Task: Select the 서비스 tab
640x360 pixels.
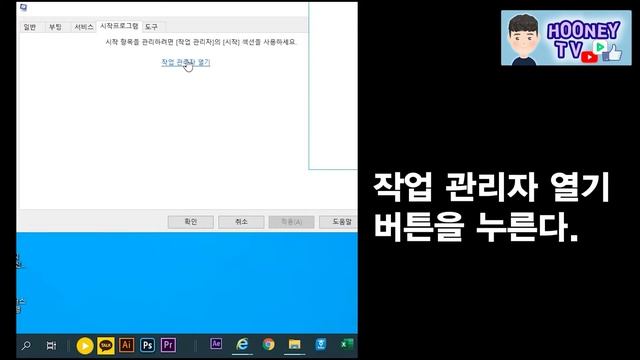Action: point(83,27)
